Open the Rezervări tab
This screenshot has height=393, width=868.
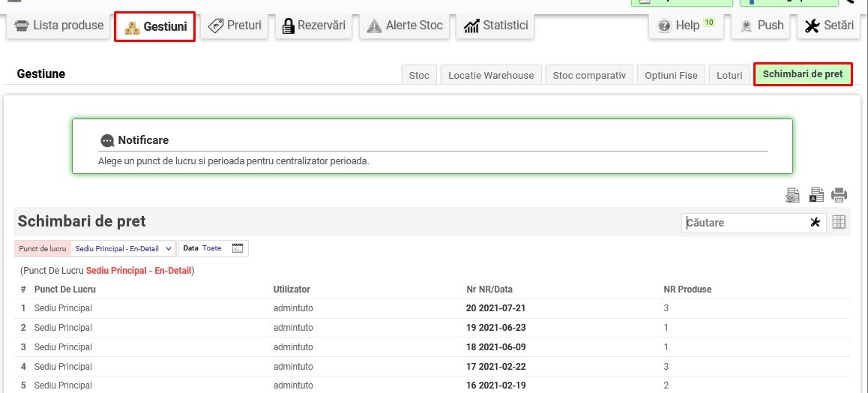click(x=313, y=25)
